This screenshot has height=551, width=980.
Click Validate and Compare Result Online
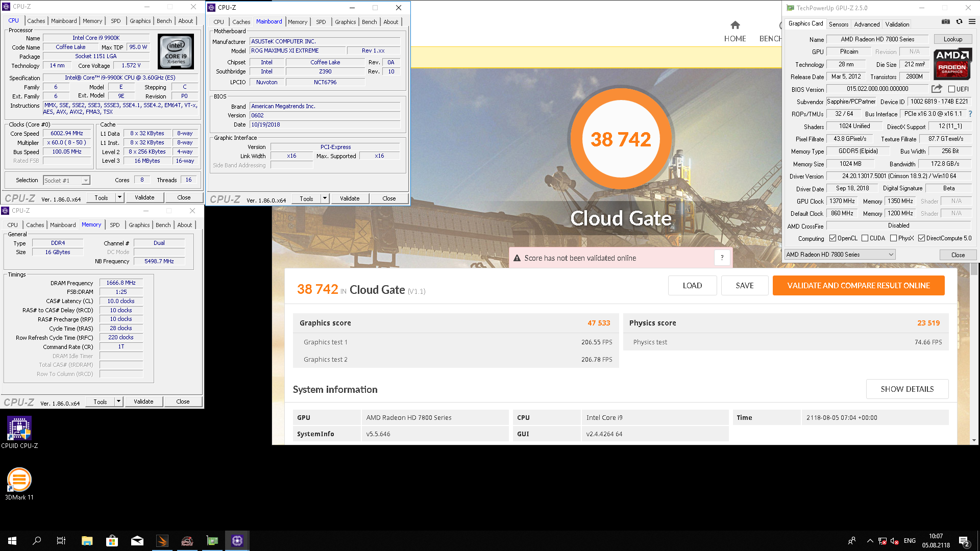pyautogui.click(x=859, y=286)
